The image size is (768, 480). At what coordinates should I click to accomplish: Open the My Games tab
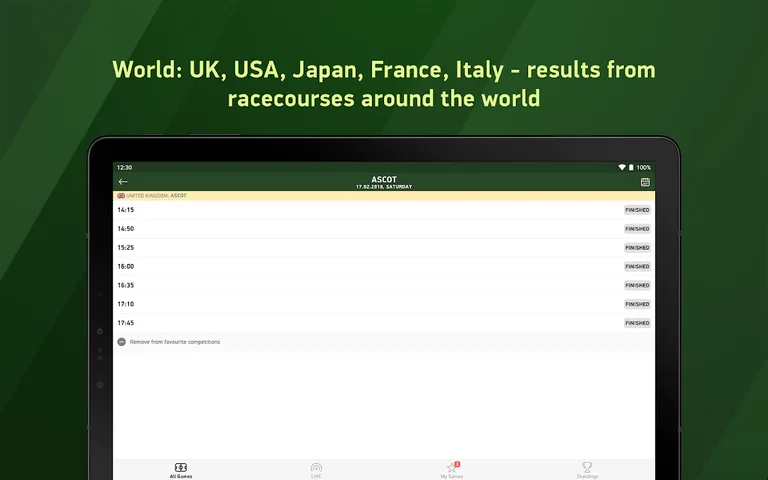(452, 470)
